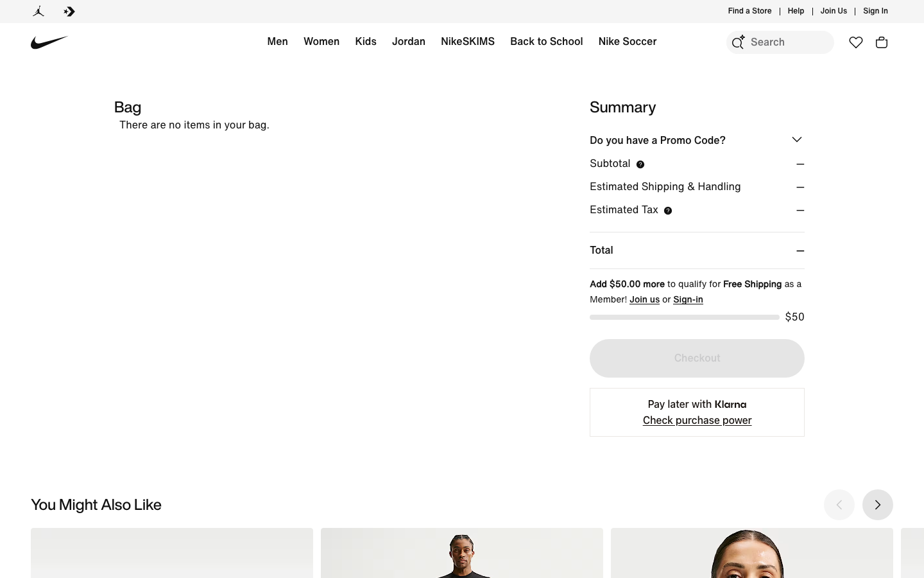Click the '$50' progress amount
The image size is (924, 578).
coord(794,317)
